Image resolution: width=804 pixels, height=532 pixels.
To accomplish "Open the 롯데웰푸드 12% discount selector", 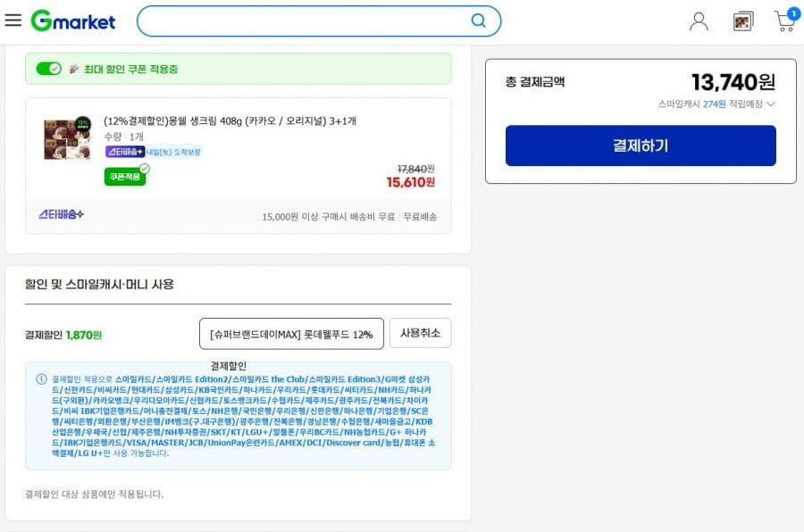I will (291, 334).
